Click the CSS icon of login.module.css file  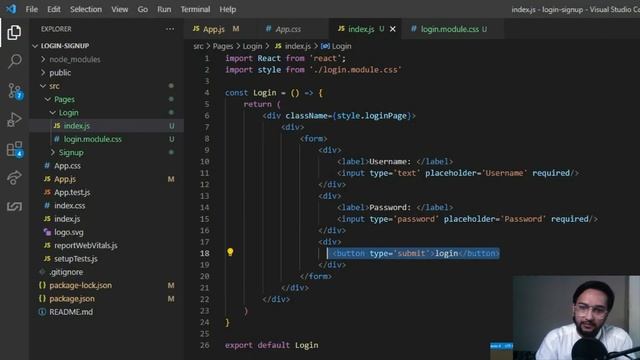click(x=57, y=139)
